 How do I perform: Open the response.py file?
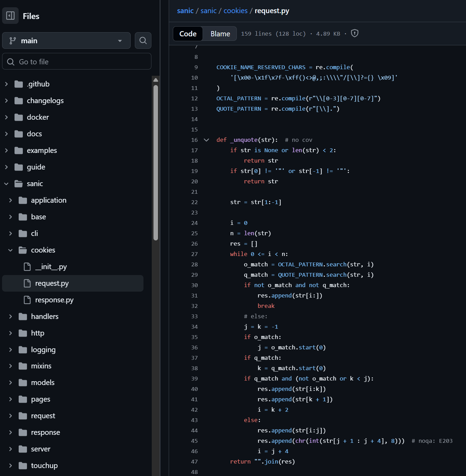click(x=54, y=300)
